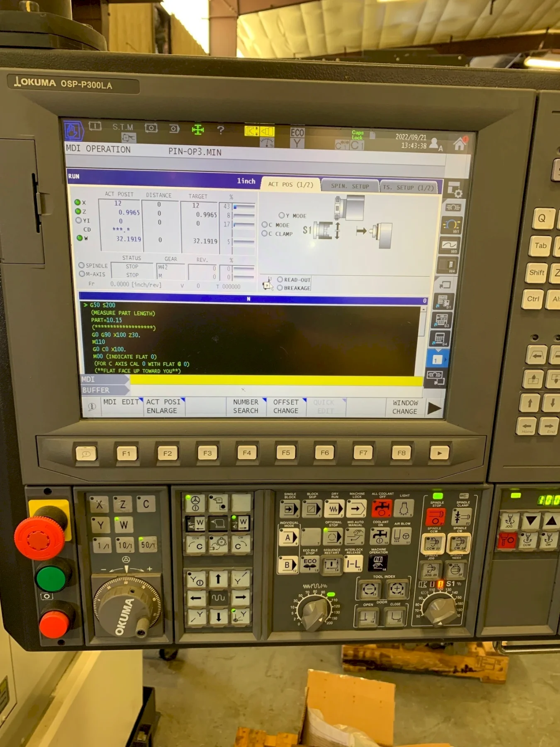Select the Y MODE radio indicator
The image size is (560, 747).
[282, 215]
